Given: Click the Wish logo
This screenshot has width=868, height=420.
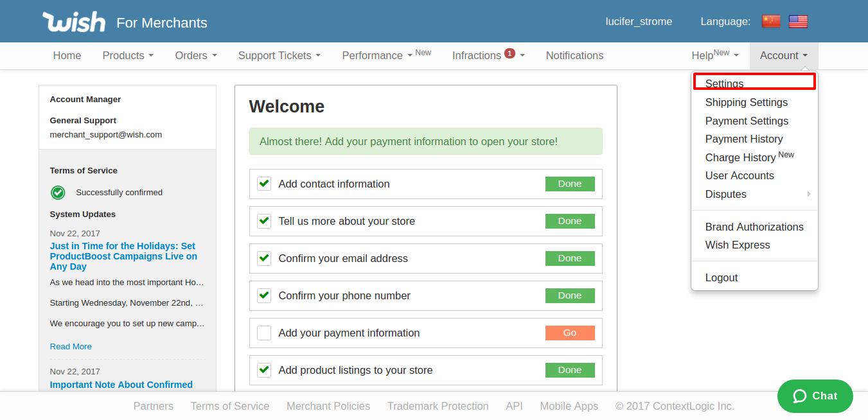Looking at the screenshot, I should [x=74, y=22].
